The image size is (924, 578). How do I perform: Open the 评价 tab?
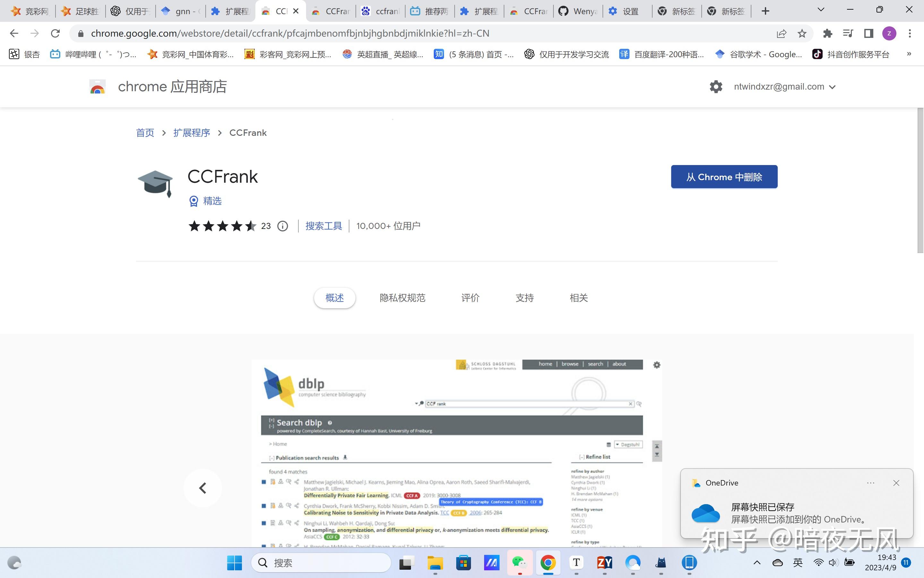[470, 298]
